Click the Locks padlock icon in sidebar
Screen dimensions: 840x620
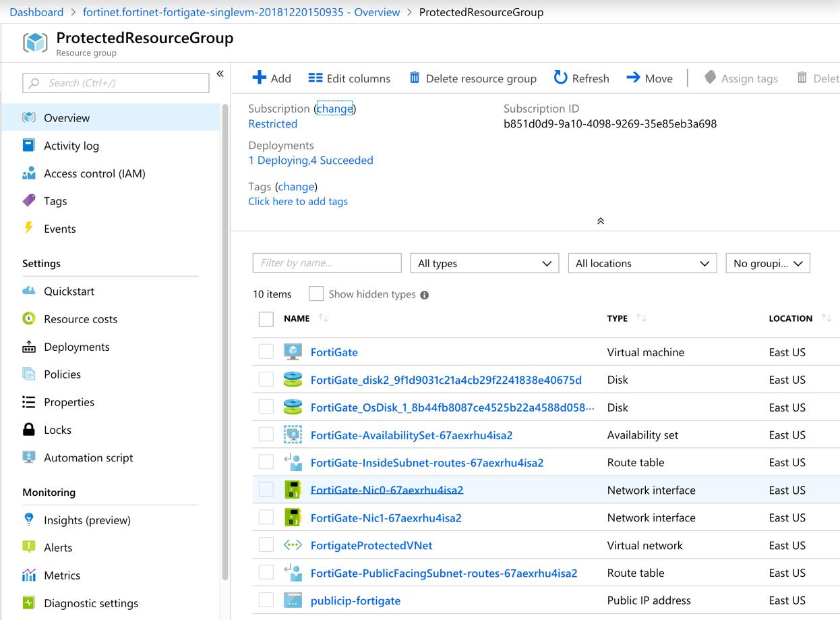[x=29, y=430]
